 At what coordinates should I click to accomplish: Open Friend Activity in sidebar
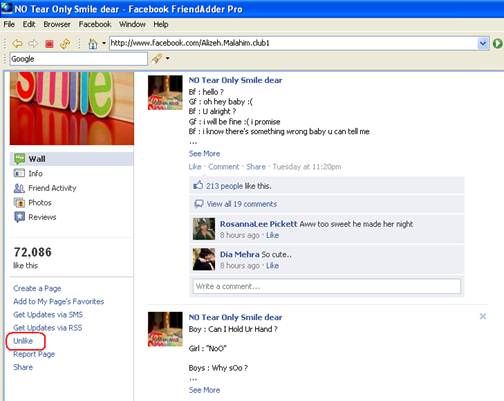[x=52, y=188]
